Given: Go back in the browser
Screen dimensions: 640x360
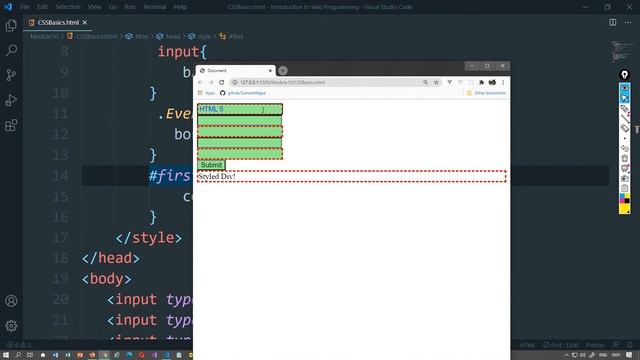Looking at the screenshot, I should point(200,82).
